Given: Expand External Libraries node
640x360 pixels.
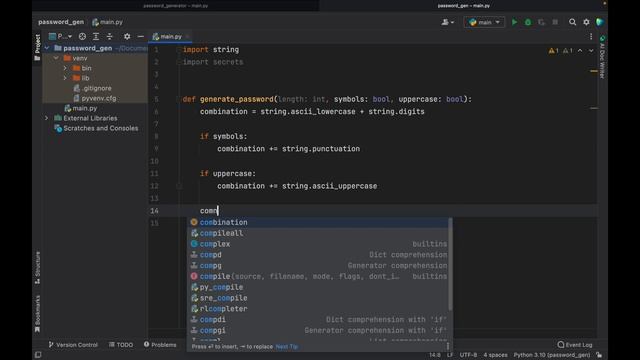Looking at the screenshot, I should (x=47, y=118).
